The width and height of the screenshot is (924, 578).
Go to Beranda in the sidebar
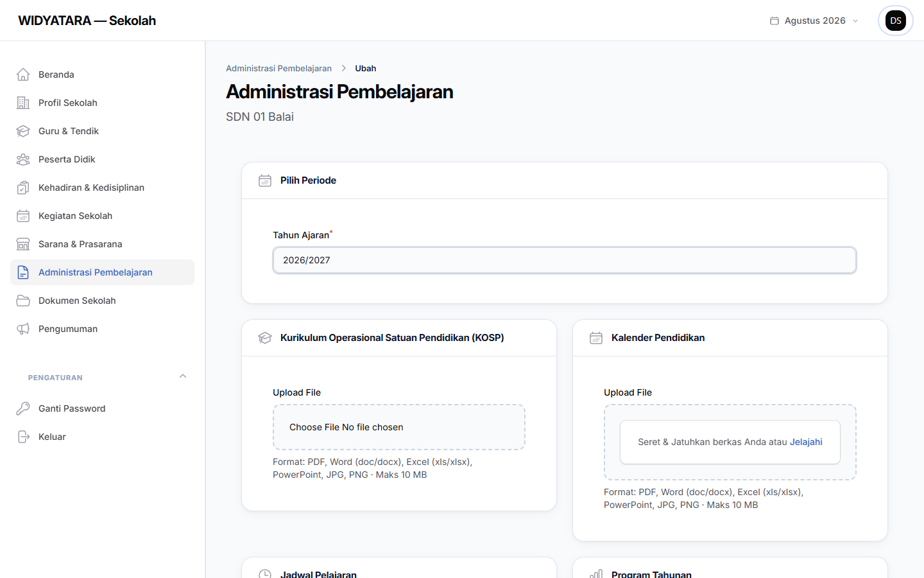(102, 74)
